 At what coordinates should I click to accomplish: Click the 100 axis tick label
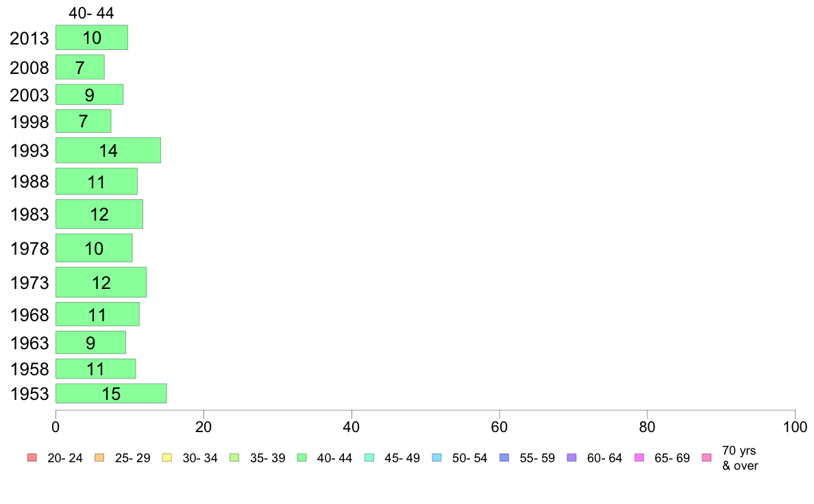(795, 427)
